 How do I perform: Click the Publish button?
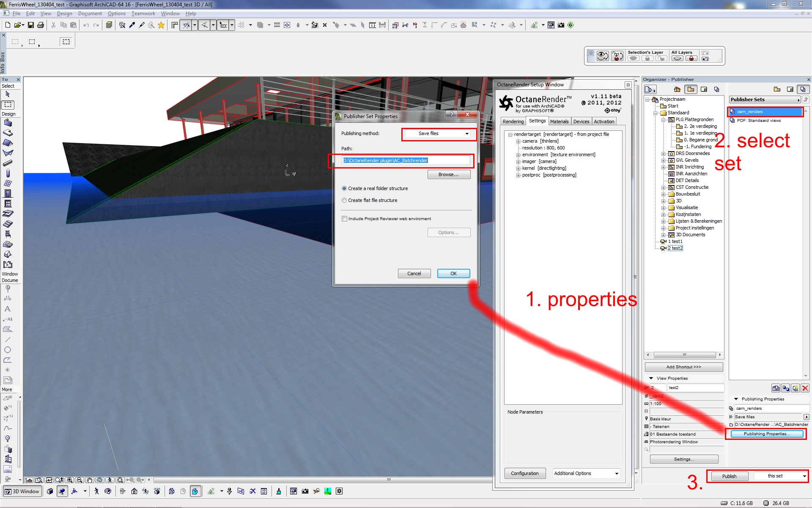729,476
